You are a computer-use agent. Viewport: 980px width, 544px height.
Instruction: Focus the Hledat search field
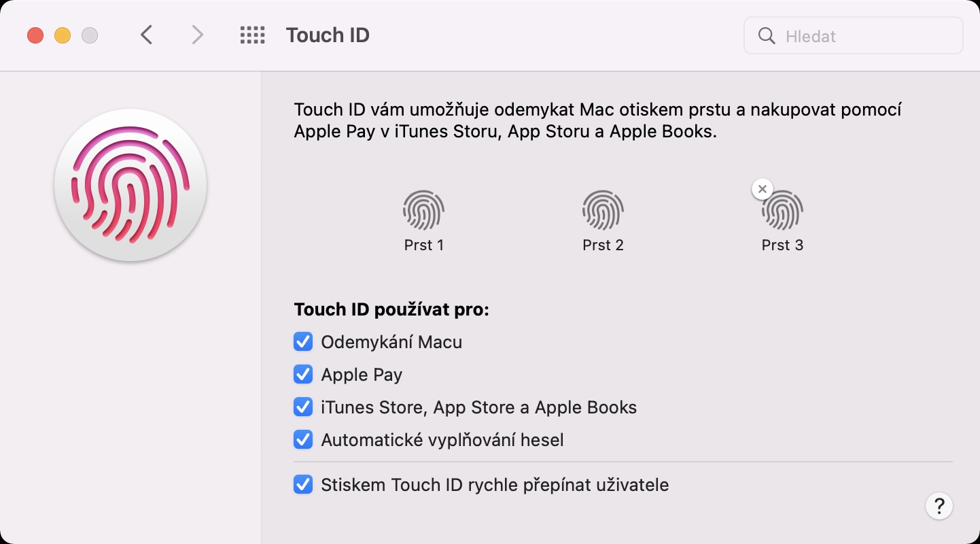854,35
